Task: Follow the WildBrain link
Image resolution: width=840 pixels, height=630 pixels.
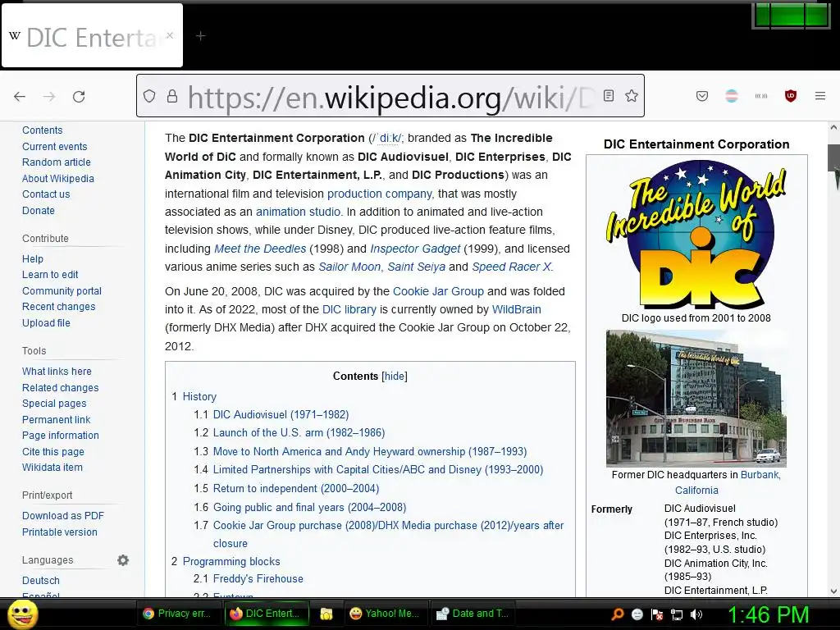Action: 517,309
